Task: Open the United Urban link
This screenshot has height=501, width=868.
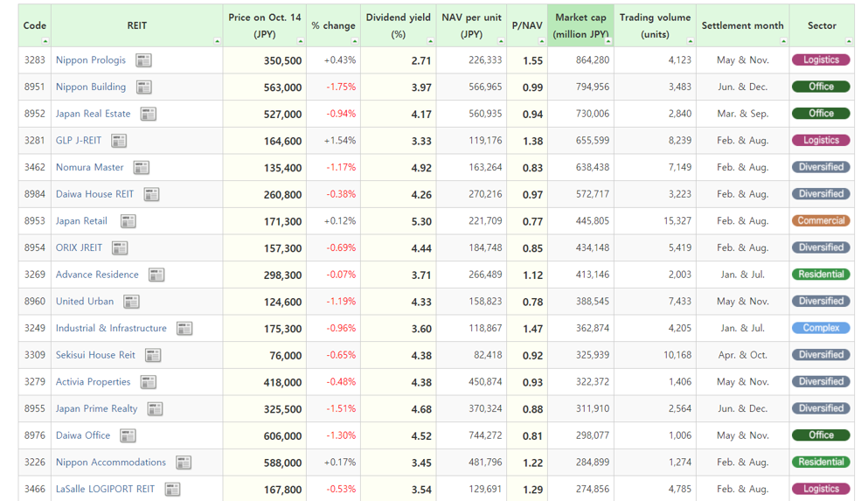Action: point(85,301)
